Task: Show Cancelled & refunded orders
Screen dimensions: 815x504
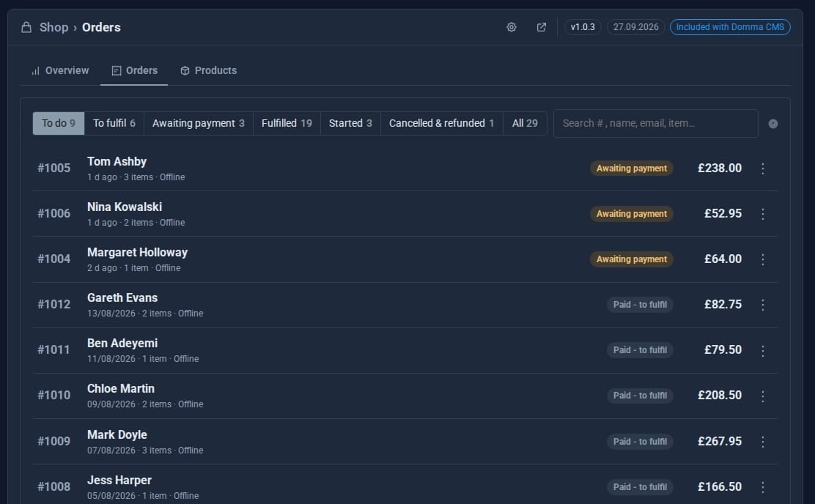Action: [x=441, y=123]
